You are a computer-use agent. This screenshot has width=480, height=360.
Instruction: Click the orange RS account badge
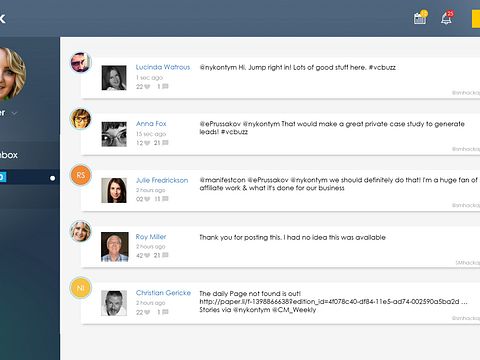81,175
